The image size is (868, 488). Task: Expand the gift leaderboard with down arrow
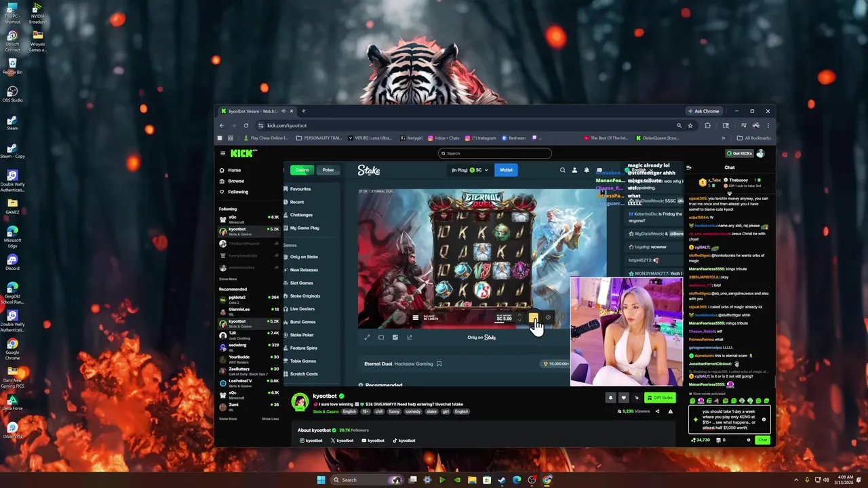[730, 192]
